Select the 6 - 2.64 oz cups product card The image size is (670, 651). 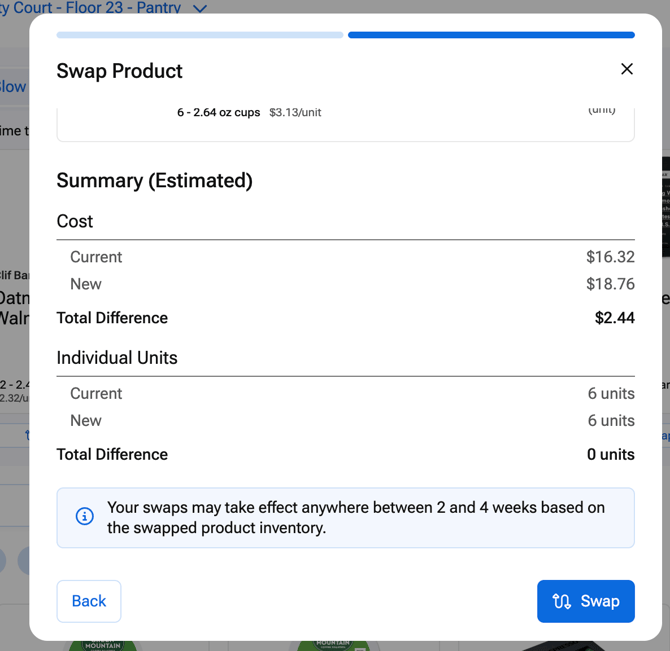pyautogui.click(x=345, y=120)
